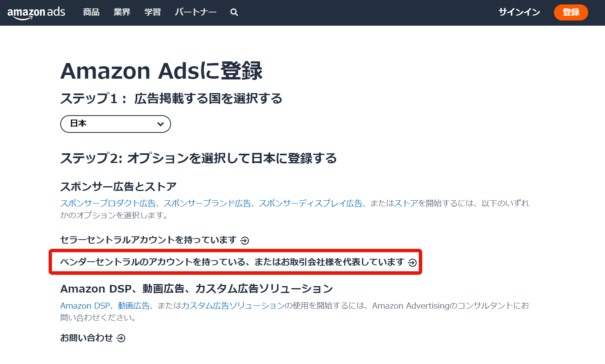The image size is (605, 364).
Task: Click arrow icon beside ベンダーセントラル link
Action: coord(412,262)
